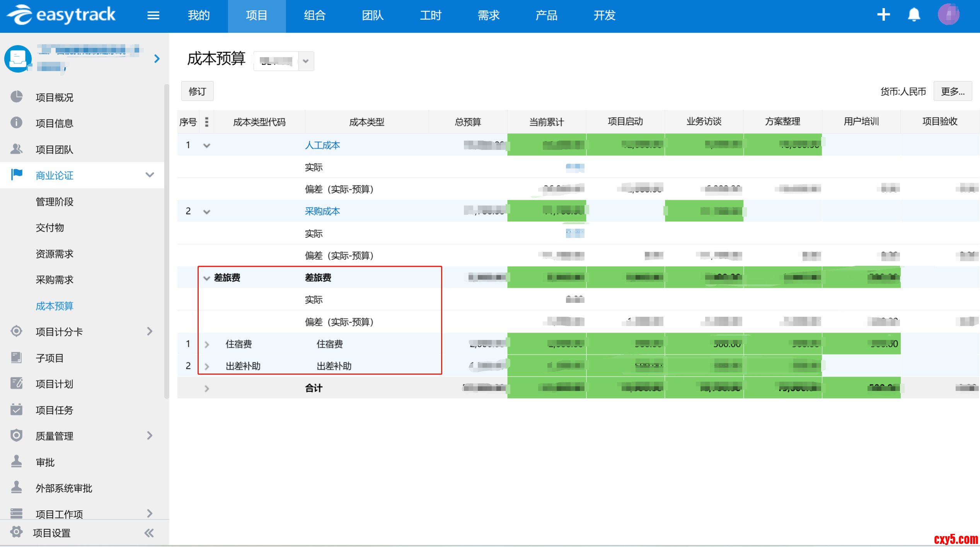The width and height of the screenshot is (980, 547).
Task: Collapse the 商业论证 sidebar section
Action: (x=150, y=175)
